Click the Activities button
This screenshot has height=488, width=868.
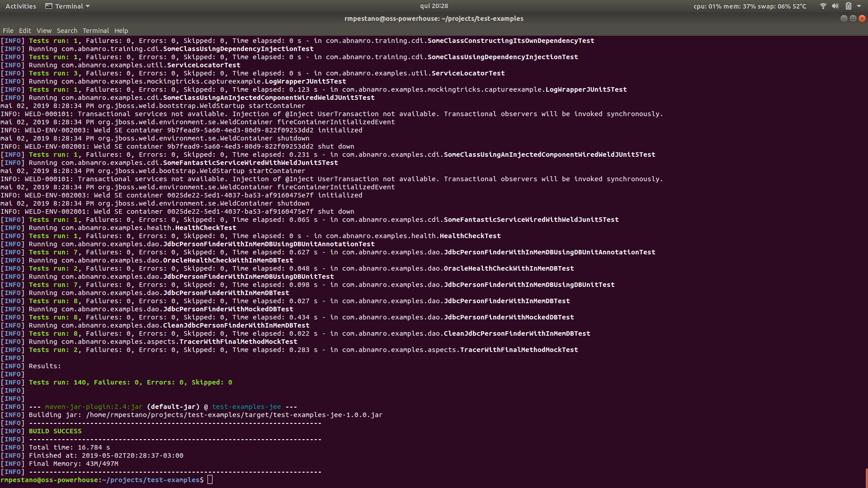pos(21,6)
